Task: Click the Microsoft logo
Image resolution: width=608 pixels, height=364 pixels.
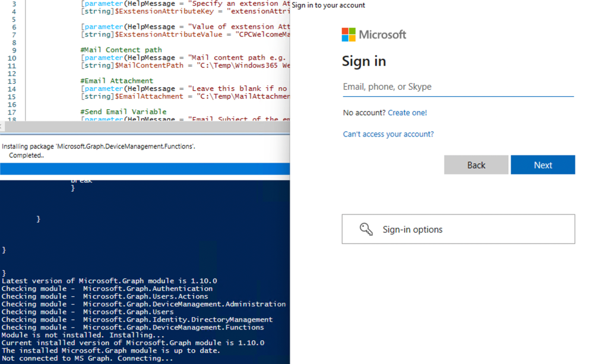Action: tap(374, 34)
